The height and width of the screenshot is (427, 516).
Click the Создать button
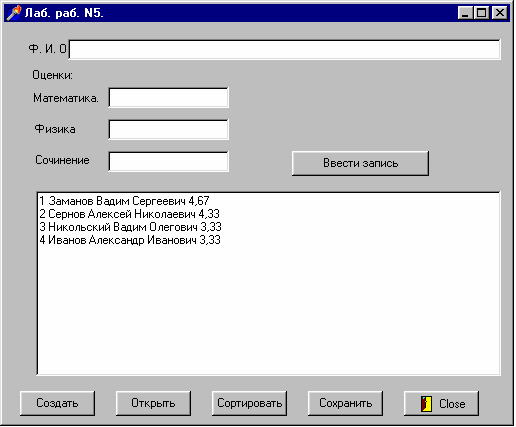click(57, 403)
